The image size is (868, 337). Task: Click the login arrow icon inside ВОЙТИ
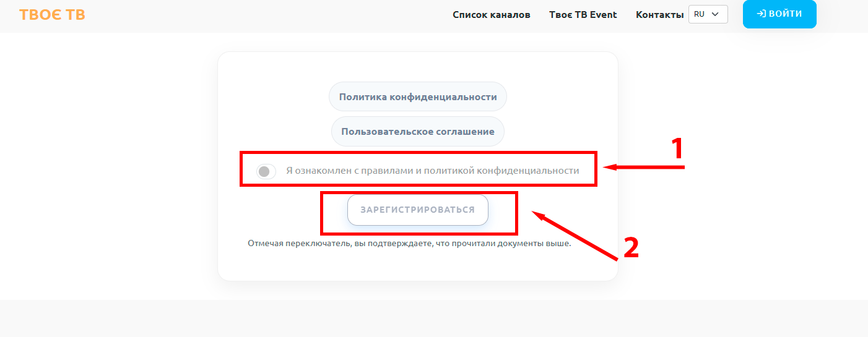pyautogui.click(x=762, y=14)
